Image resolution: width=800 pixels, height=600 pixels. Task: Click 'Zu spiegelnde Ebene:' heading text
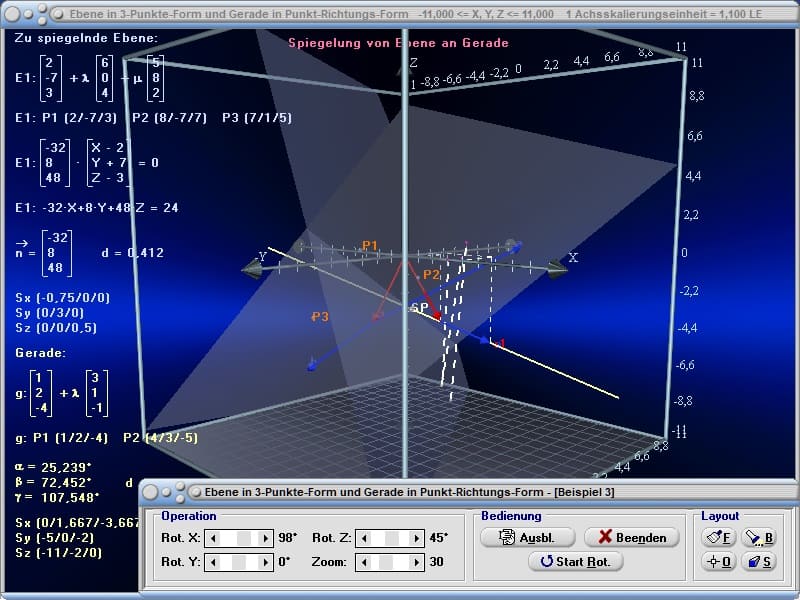86,38
